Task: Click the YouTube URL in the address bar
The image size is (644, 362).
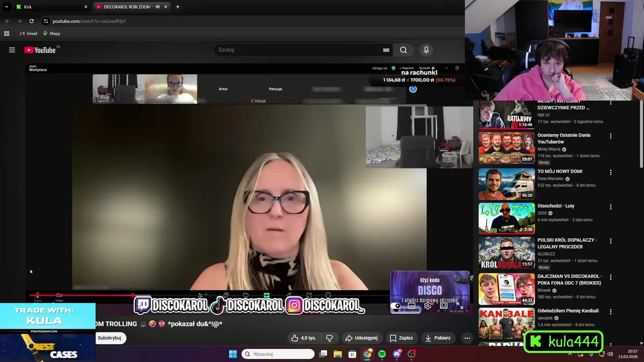Action: (89, 21)
